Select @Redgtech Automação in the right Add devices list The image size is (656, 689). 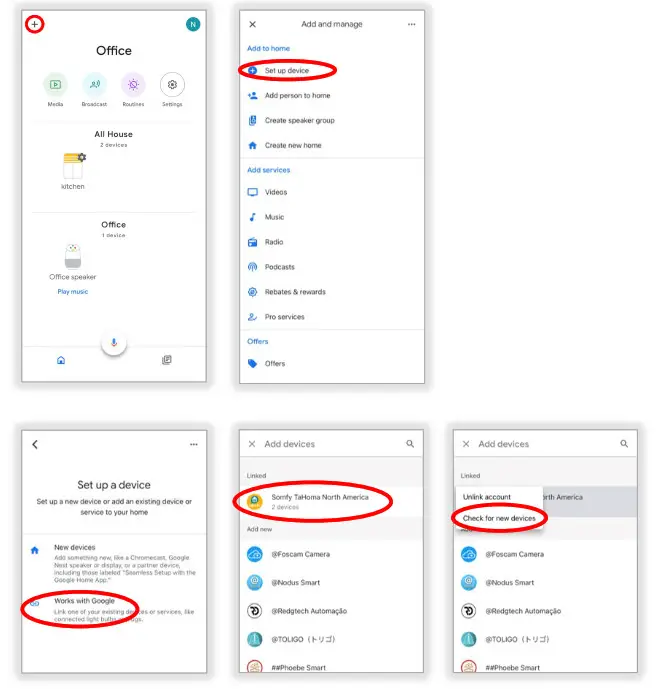pyautogui.click(x=546, y=611)
